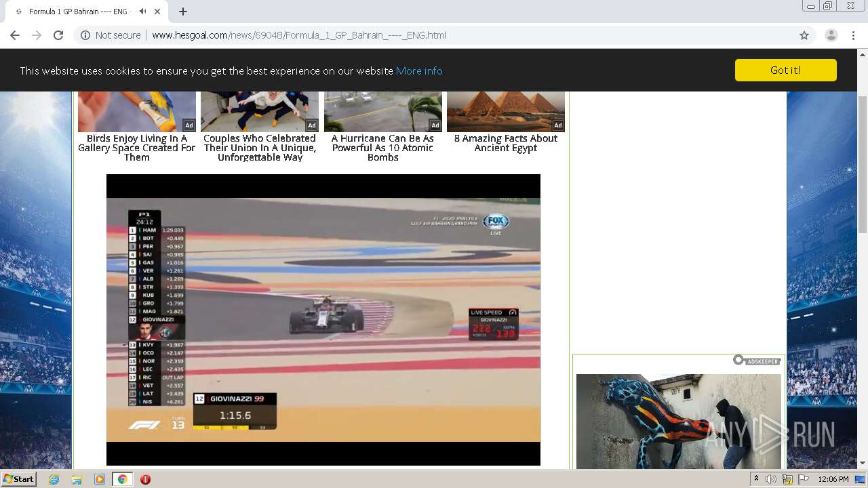
Task: Close the Formula 1 GP Bahrain tab
Action: (x=158, y=12)
